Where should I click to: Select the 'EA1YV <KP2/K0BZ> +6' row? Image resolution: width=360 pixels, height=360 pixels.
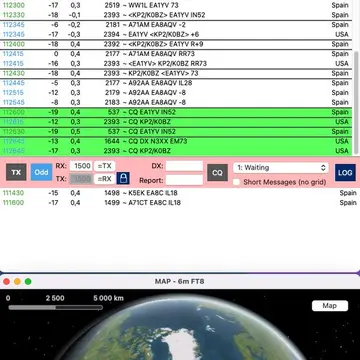pos(176,34)
